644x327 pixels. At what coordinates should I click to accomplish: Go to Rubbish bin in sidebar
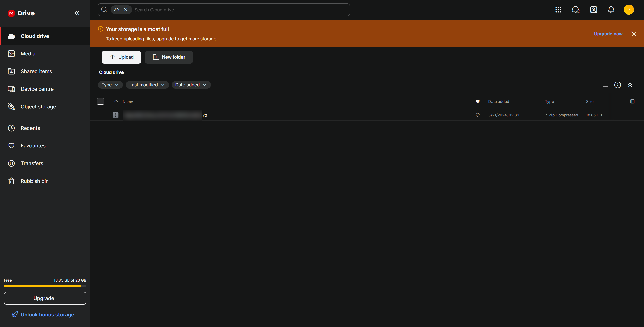pos(35,181)
